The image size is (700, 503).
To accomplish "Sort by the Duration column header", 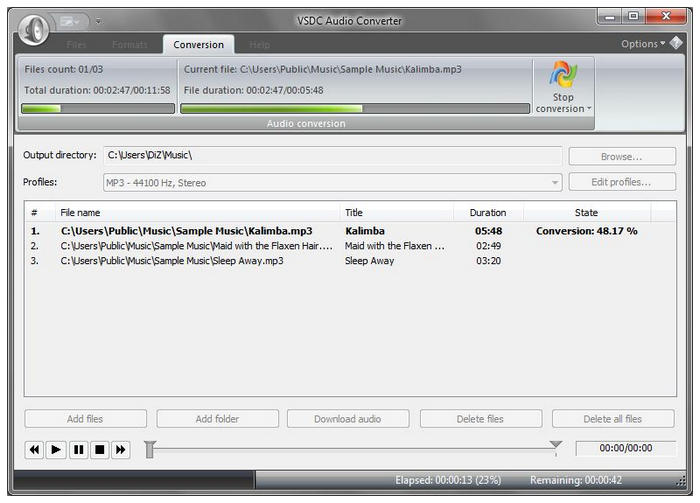I will pos(488,212).
